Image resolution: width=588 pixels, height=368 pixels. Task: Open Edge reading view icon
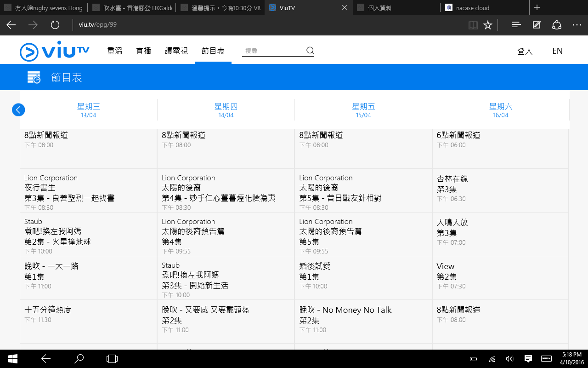[x=473, y=25]
